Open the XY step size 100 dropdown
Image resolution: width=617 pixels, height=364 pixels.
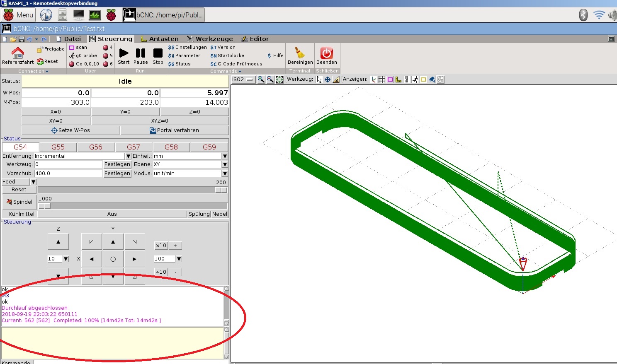tap(179, 259)
